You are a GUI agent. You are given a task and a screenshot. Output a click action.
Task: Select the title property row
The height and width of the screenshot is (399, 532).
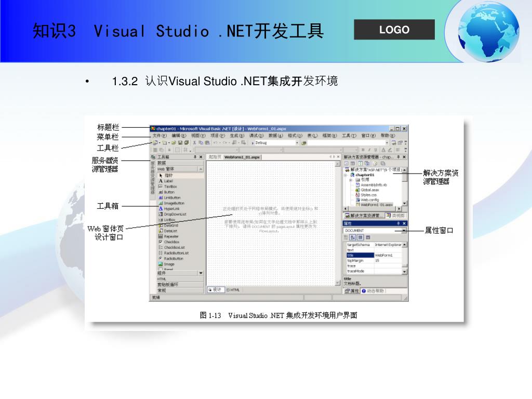pos(374,255)
